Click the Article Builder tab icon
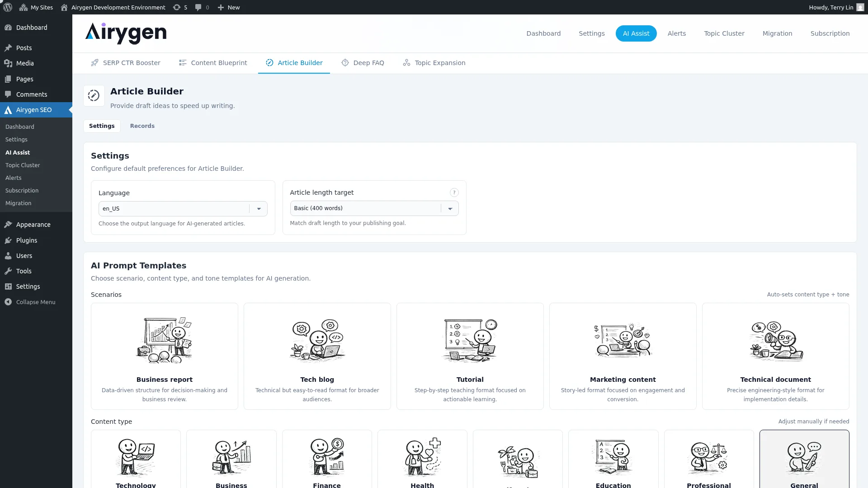This screenshot has height=488, width=868. click(x=269, y=63)
